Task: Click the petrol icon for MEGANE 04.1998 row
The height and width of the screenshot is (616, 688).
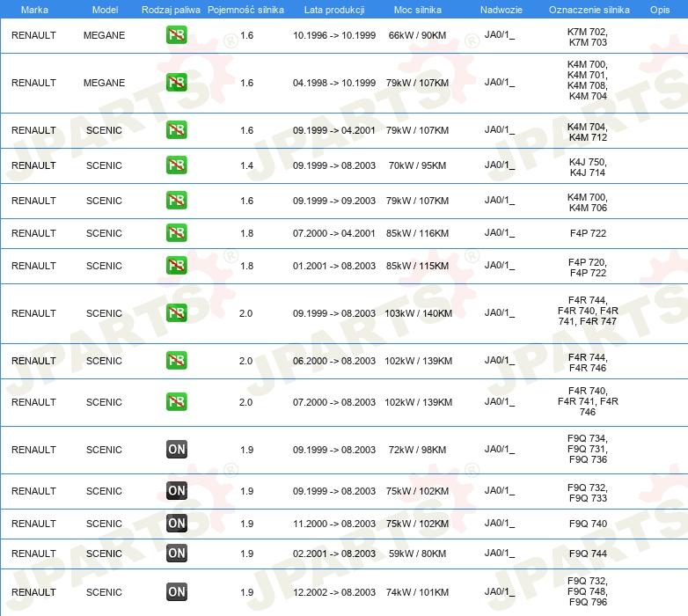Action: pos(176,83)
